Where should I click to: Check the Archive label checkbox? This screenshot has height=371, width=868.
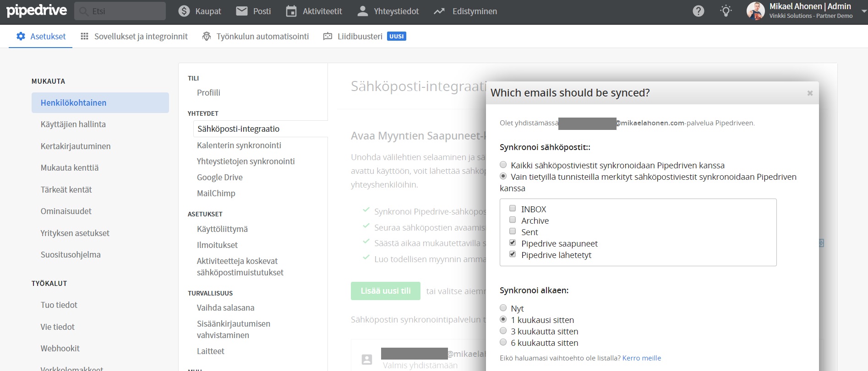(513, 220)
